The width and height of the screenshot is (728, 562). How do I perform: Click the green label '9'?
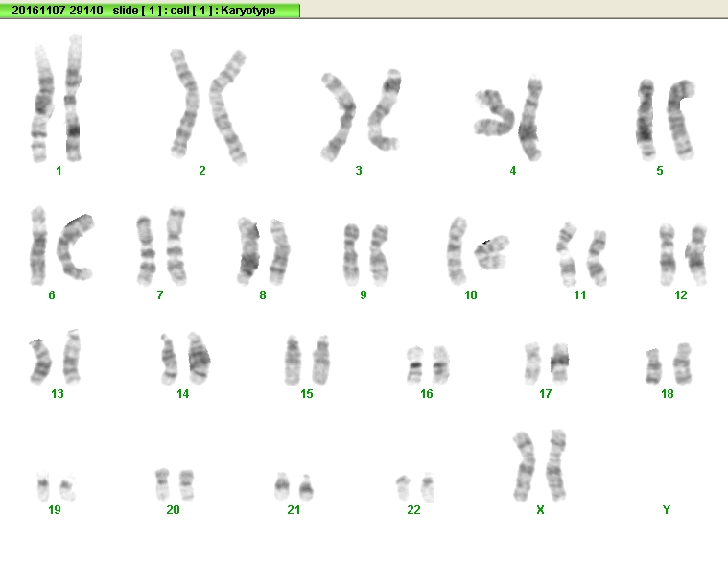pos(364,294)
